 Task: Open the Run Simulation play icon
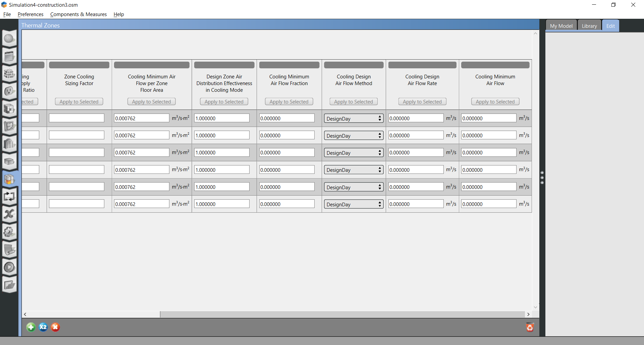(9, 267)
